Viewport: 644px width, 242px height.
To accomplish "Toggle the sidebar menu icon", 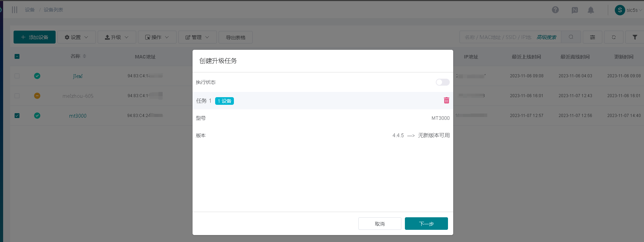I will coord(15,10).
